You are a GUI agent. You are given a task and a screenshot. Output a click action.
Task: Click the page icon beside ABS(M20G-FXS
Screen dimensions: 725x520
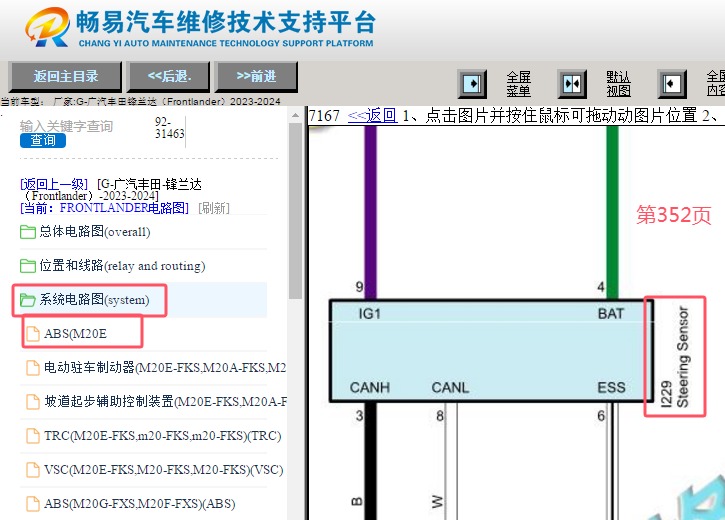tap(33, 504)
